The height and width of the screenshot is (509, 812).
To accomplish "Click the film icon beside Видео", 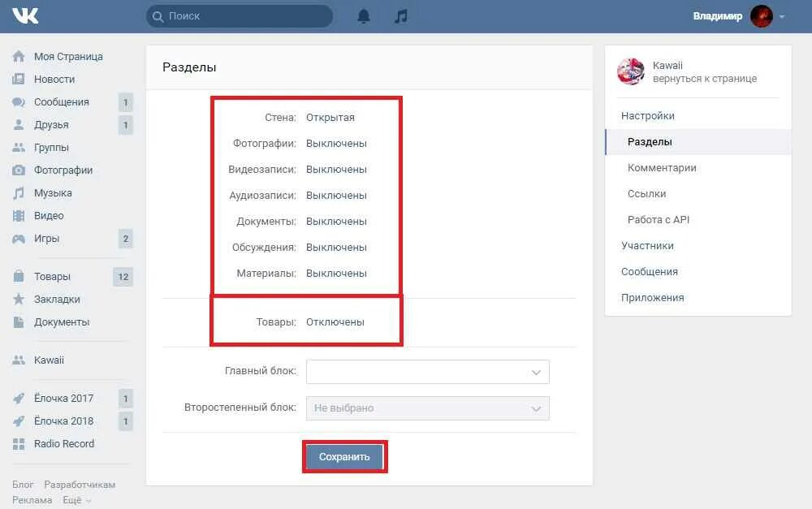I will tap(19, 216).
